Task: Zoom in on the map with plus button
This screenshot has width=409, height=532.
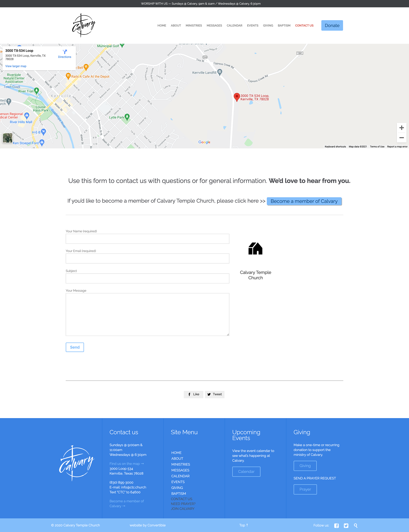Action: point(402,128)
